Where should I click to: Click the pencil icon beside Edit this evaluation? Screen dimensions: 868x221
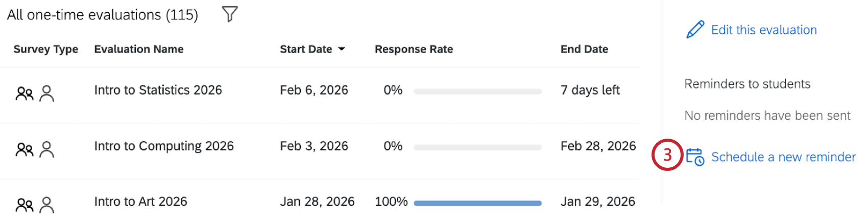[x=695, y=30]
